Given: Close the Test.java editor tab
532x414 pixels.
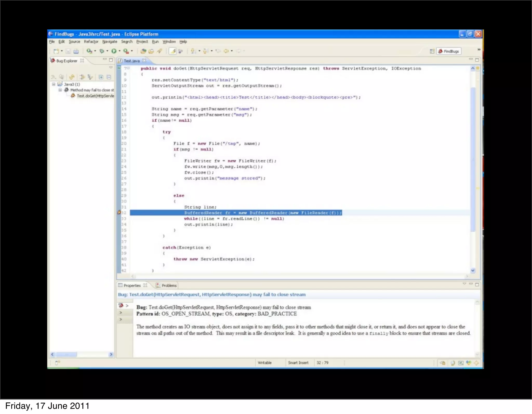Looking at the screenshot, I should click(x=144, y=61).
